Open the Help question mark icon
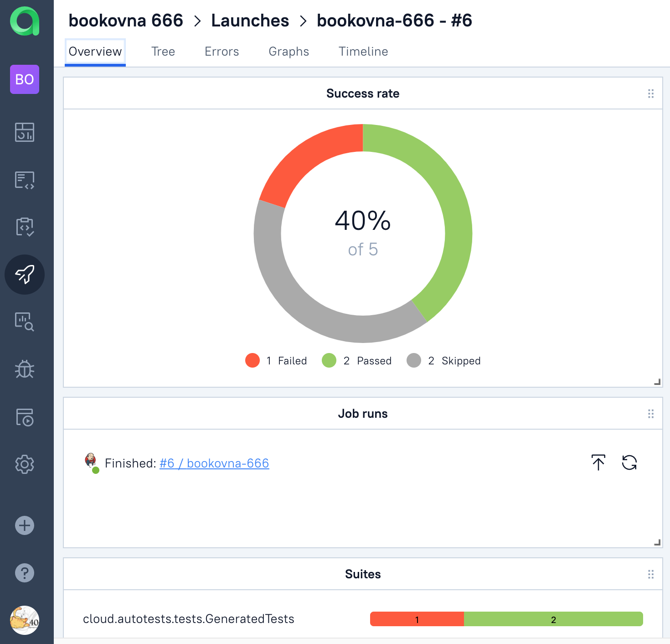670x644 pixels. (x=25, y=573)
